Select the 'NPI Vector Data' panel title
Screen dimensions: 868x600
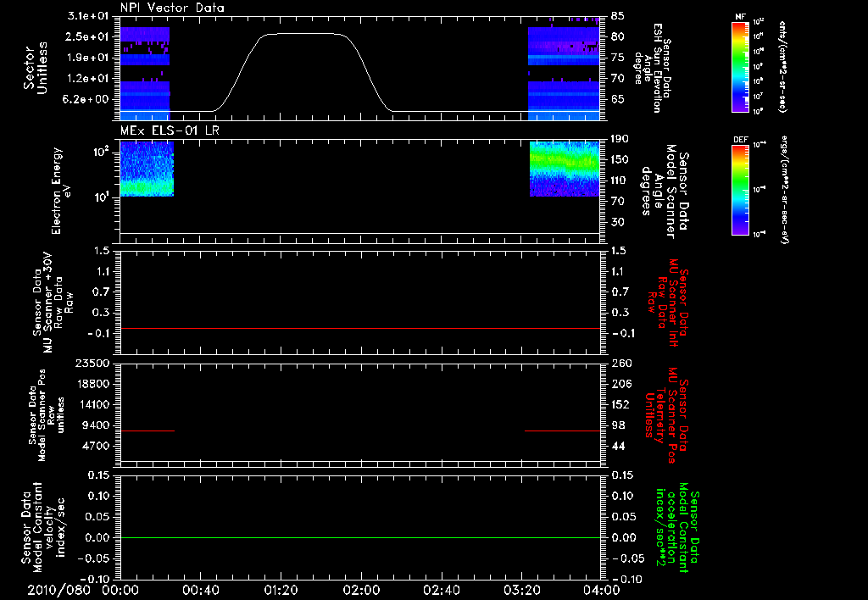[x=173, y=8]
